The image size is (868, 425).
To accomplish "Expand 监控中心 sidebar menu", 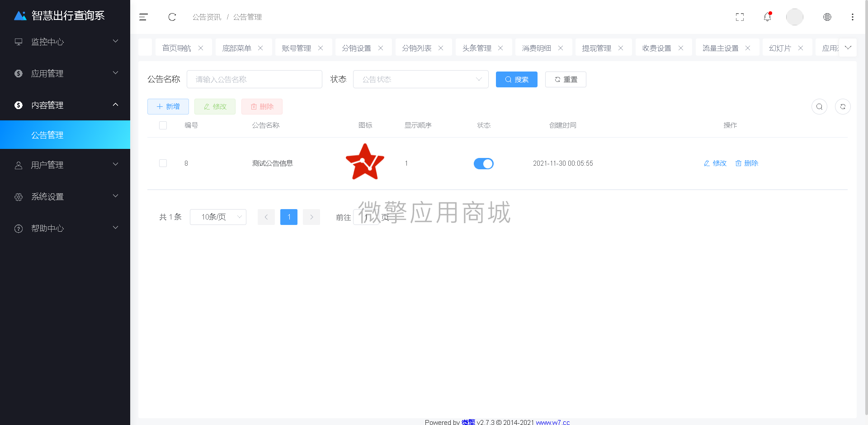I will tap(65, 42).
